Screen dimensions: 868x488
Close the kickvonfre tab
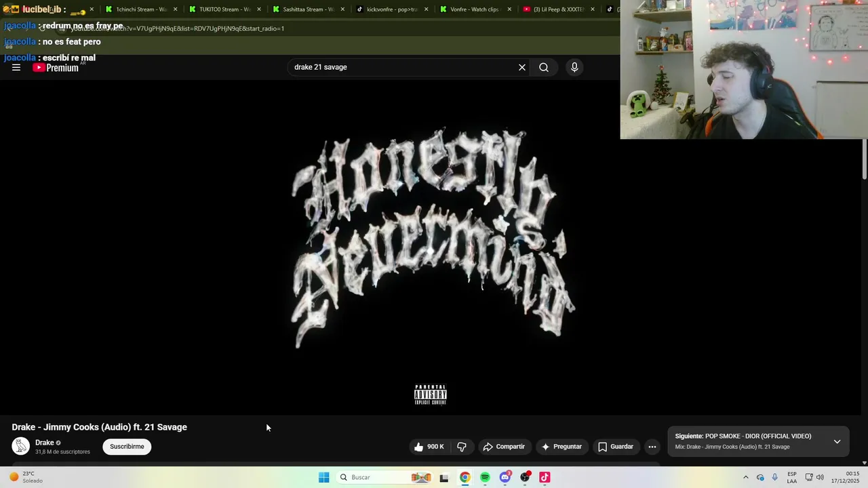click(426, 9)
